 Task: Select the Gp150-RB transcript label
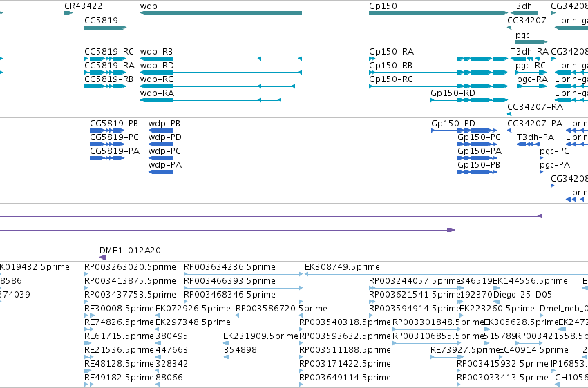point(390,65)
